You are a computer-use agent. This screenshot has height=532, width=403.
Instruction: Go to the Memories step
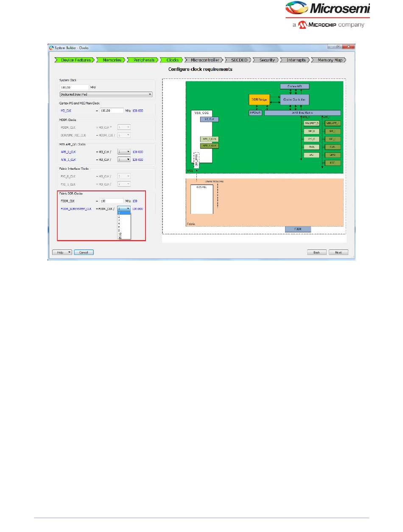point(112,60)
